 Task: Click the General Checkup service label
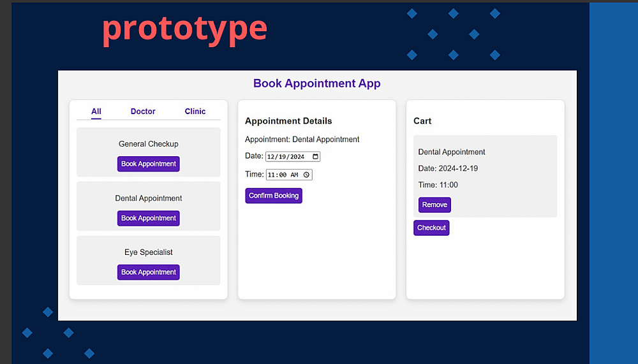[149, 144]
